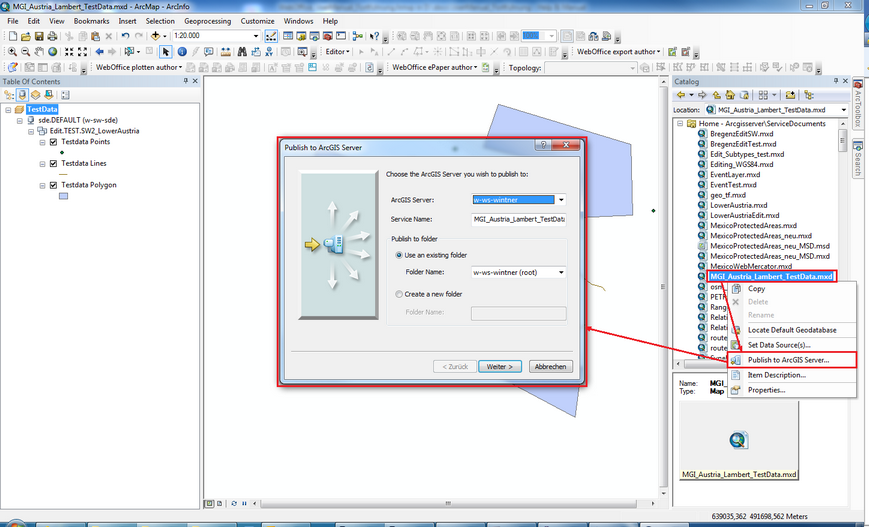Screen dimensions: 869x527
Task: Click the Catalog Back arrow icon
Action: 681,95
